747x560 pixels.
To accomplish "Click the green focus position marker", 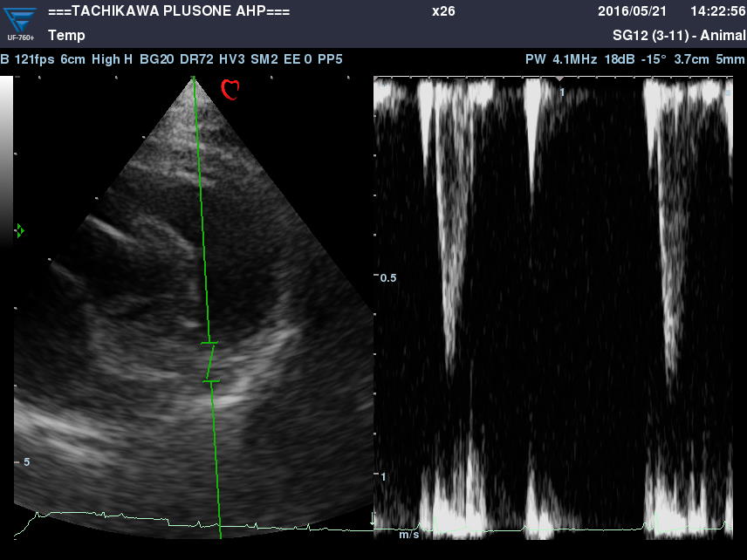I will [19, 231].
